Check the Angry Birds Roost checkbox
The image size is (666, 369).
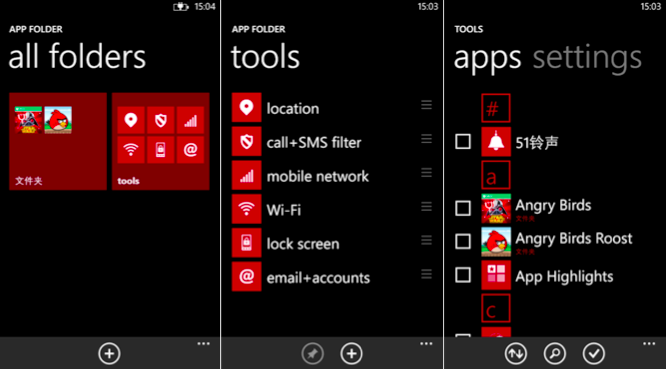pyautogui.click(x=463, y=242)
